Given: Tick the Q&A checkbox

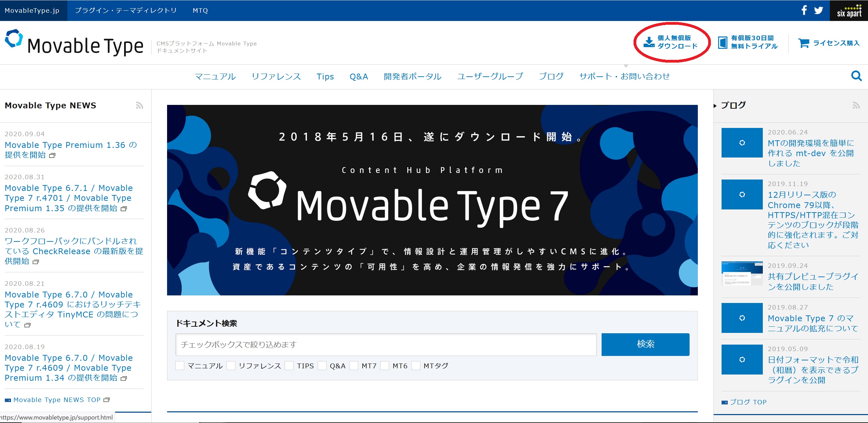Looking at the screenshot, I should (x=322, y=366).
